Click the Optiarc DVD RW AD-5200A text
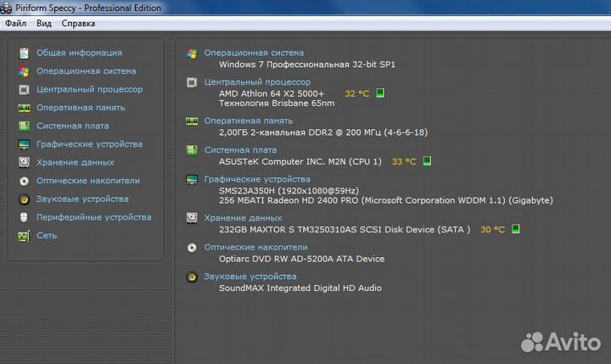This screenshot has width=611, height=364. [x=301, y=259]
